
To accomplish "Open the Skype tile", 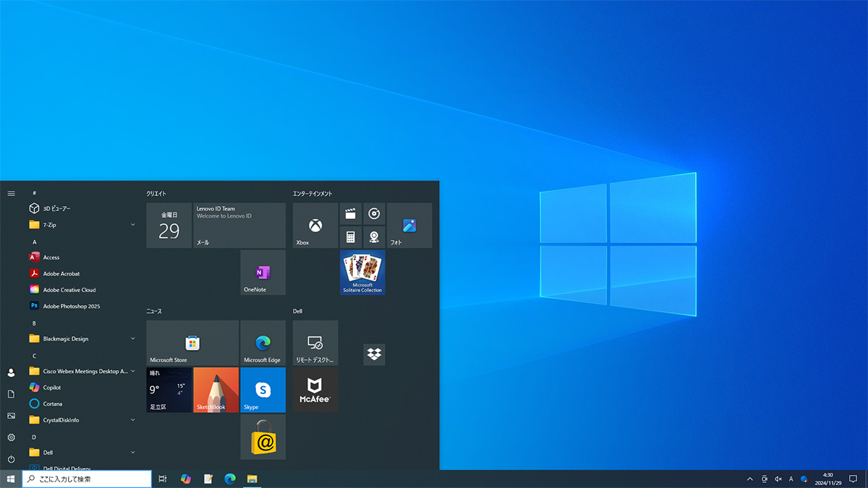I will click(x=263, y=390).
